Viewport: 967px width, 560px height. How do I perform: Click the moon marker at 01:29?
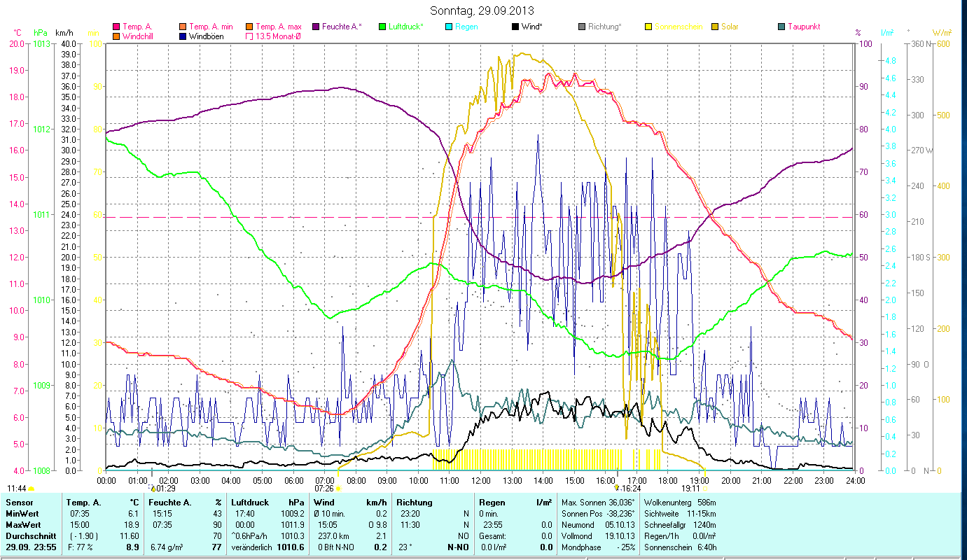tap(153, 489)
